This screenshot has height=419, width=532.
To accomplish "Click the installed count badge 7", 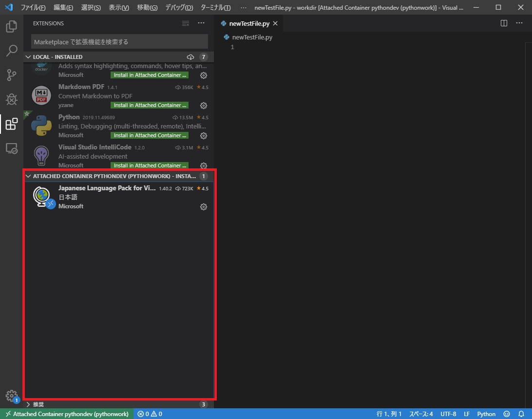I will point(203,57).
